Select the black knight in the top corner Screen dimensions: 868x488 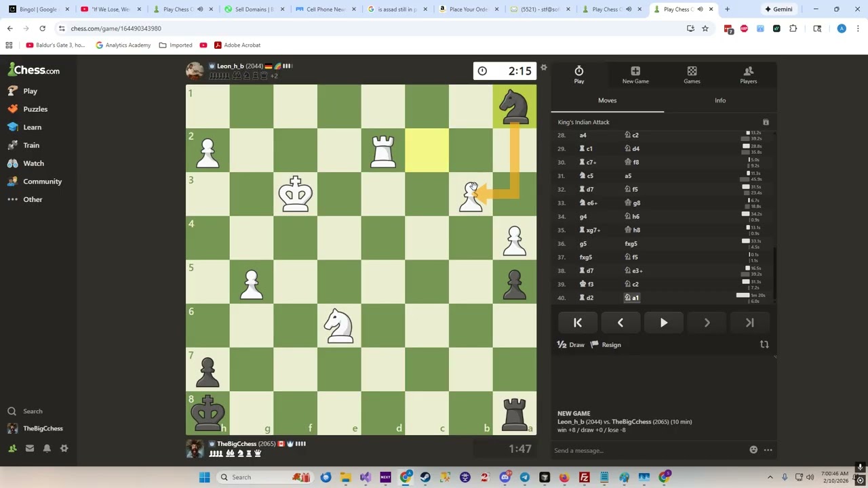tap(515, 106)
